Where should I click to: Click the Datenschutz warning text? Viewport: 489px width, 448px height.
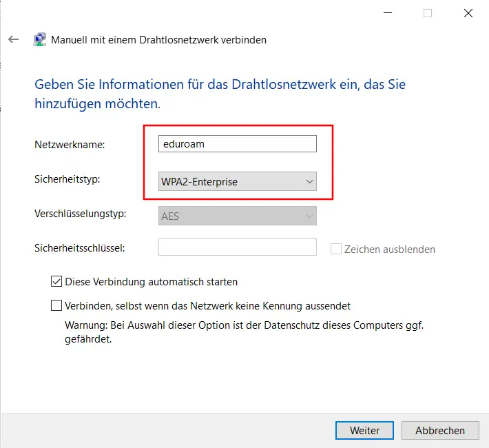244,332
